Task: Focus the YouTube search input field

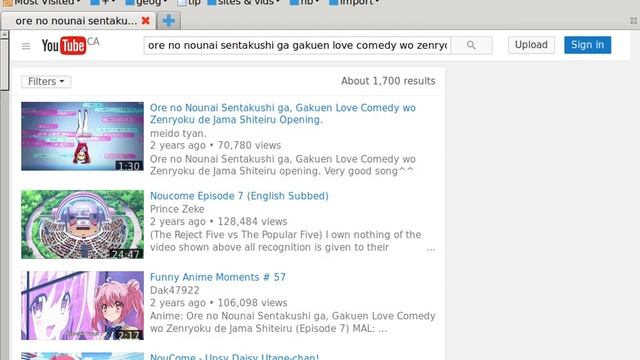Action: pos(297,45)
